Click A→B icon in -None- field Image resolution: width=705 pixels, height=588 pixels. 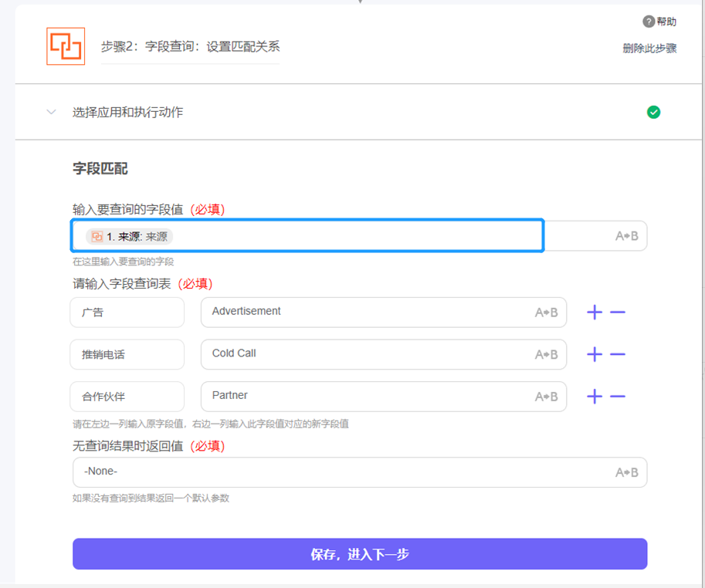(x=627, y=472)
